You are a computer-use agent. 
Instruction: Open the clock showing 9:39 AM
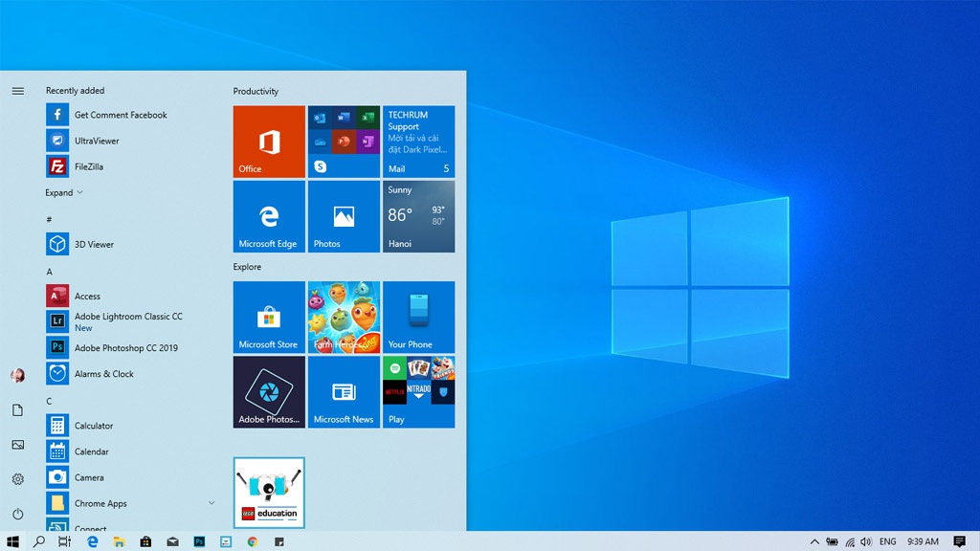pos(924,541)
